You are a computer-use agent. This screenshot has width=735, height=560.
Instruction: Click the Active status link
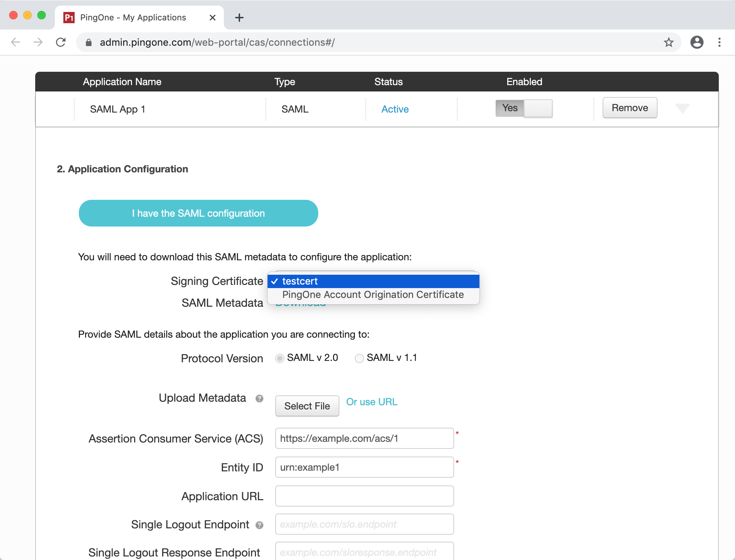coord(395,109)
